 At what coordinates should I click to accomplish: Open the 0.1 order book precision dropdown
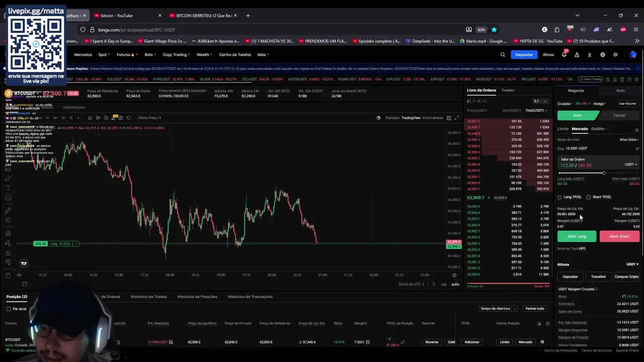click(540, 101)
